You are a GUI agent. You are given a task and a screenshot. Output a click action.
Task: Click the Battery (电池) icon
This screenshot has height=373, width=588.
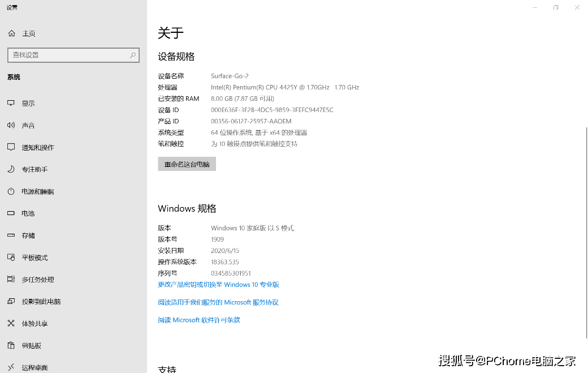[11, 213]
